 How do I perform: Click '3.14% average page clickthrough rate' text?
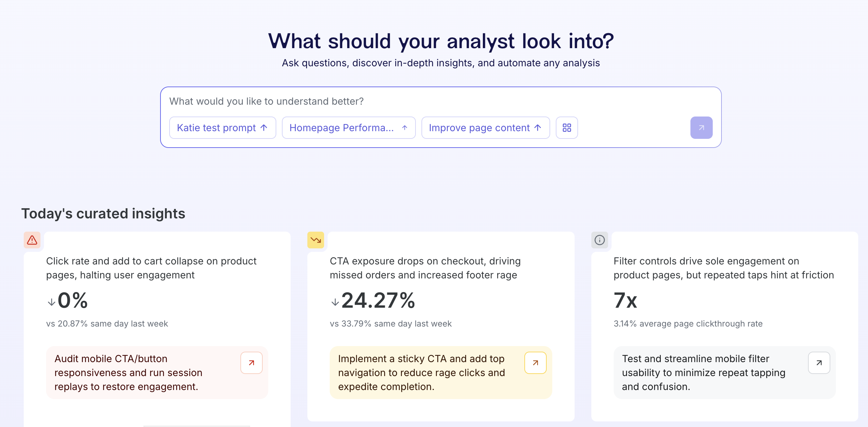(688, 324)
